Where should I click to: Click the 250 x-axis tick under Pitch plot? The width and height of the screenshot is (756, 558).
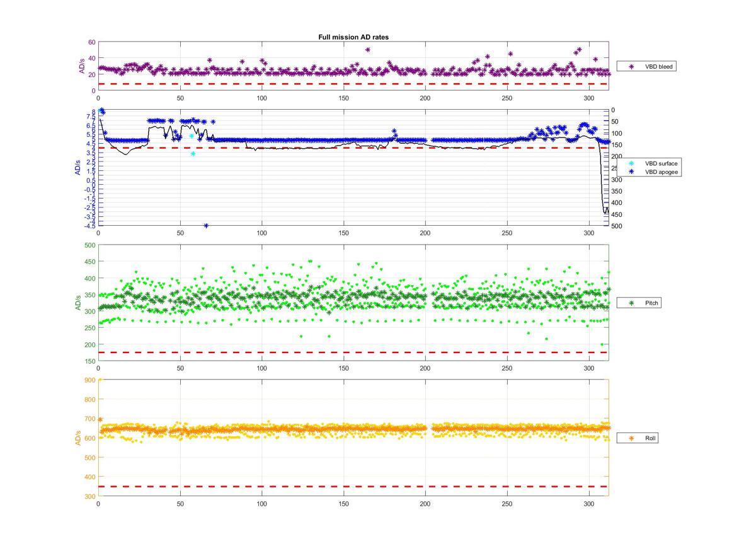(x=507, y=368)
